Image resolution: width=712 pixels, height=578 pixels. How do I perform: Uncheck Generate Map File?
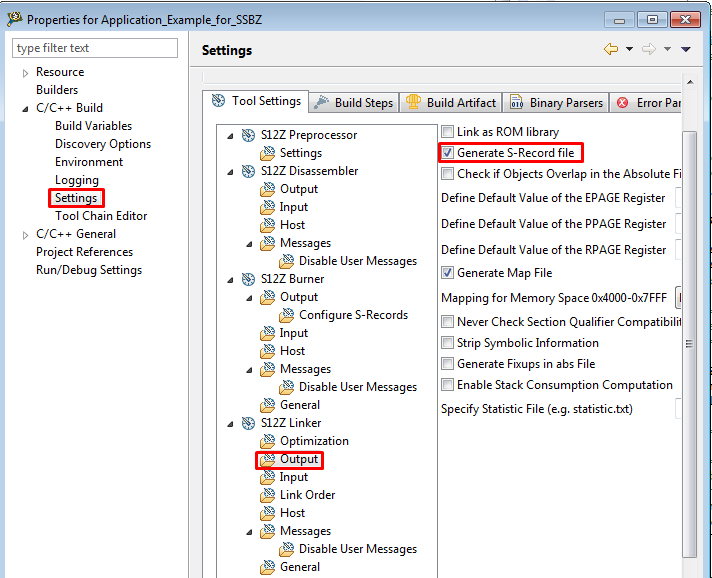(447, 272)
